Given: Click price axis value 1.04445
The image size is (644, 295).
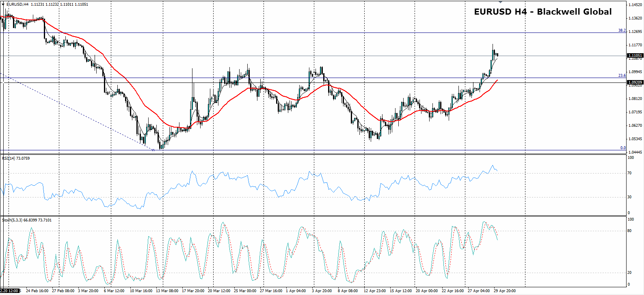Looking at the screenshot, I should 635,152.
